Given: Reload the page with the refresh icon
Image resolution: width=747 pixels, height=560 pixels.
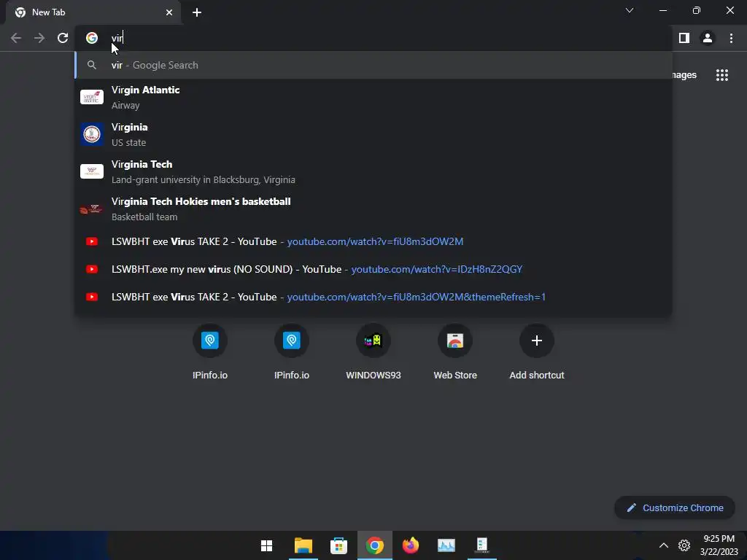Looking at the screenshot, I should click(x=63, y=38).
